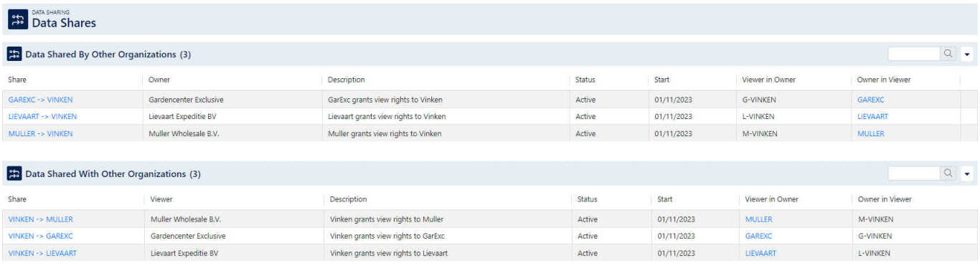Click GAREXC link in Owner in Viewer column
The image size is (980, 266).
[871, 100]
